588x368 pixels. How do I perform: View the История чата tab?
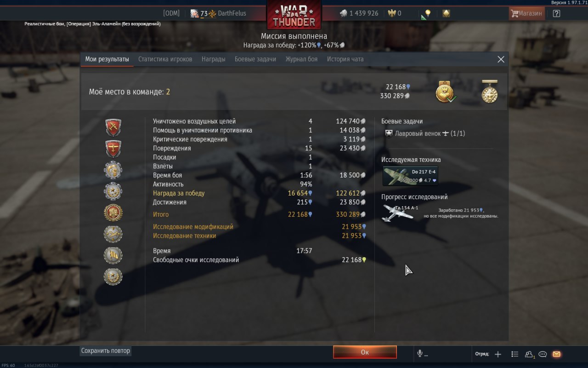point(345,59)
